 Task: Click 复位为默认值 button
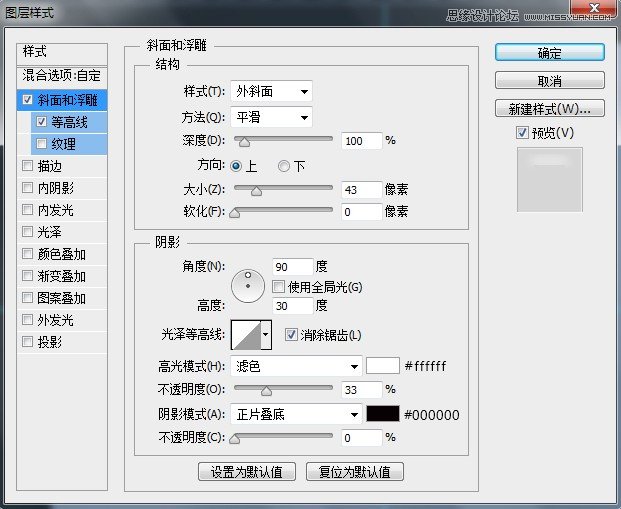click(x=355, y=471)
